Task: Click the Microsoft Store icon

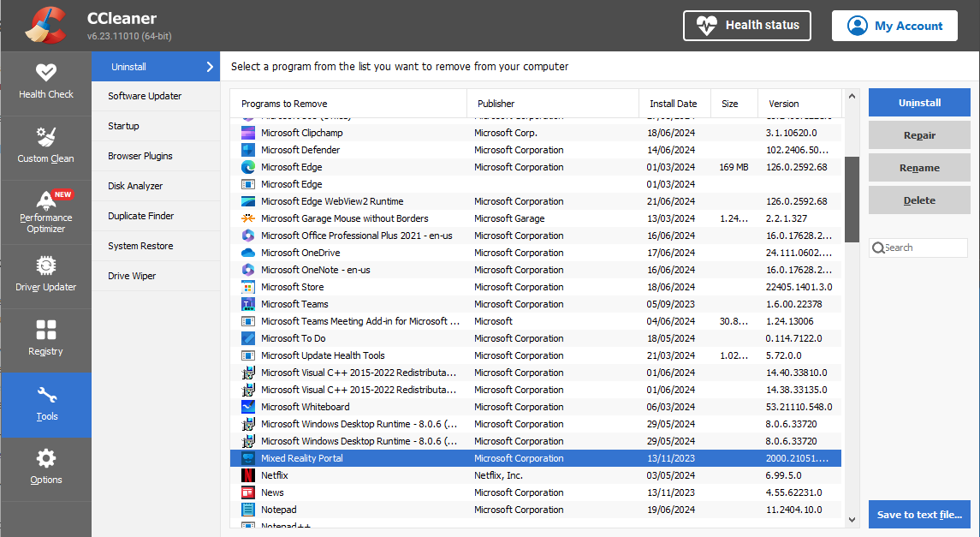Action: click(x=248, y=287)
